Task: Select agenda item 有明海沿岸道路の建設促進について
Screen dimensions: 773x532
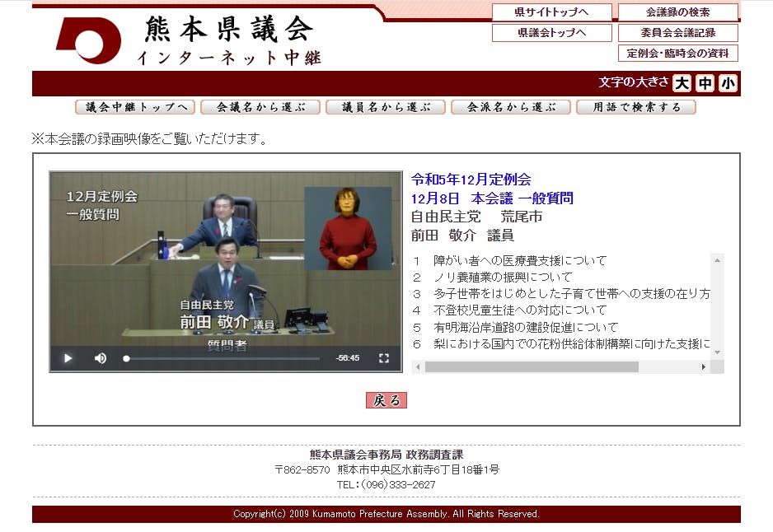Action: (x=526, y=327)
